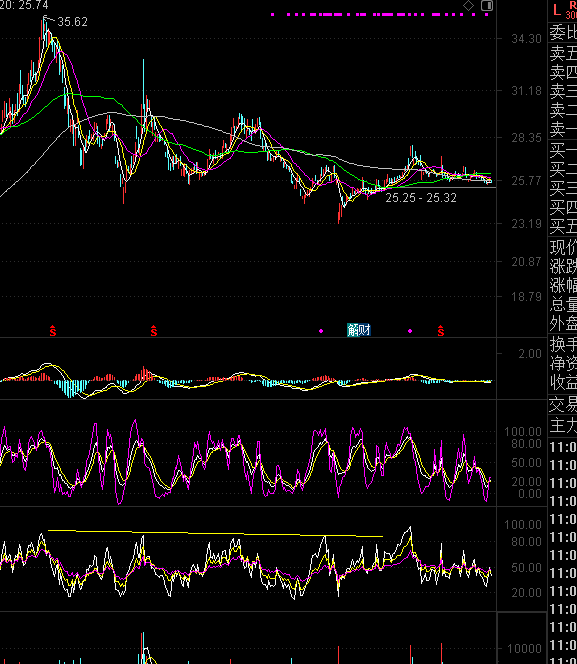Screen dimensions: 577x664
Task: Select the 委比 row in quote panel
Action: click(563, 32)
